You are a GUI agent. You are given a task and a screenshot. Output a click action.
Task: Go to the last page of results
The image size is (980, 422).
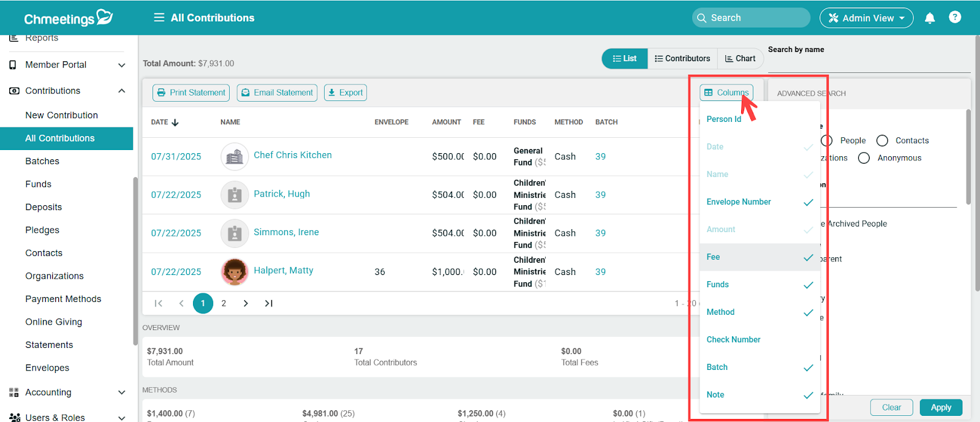[268, 303]
